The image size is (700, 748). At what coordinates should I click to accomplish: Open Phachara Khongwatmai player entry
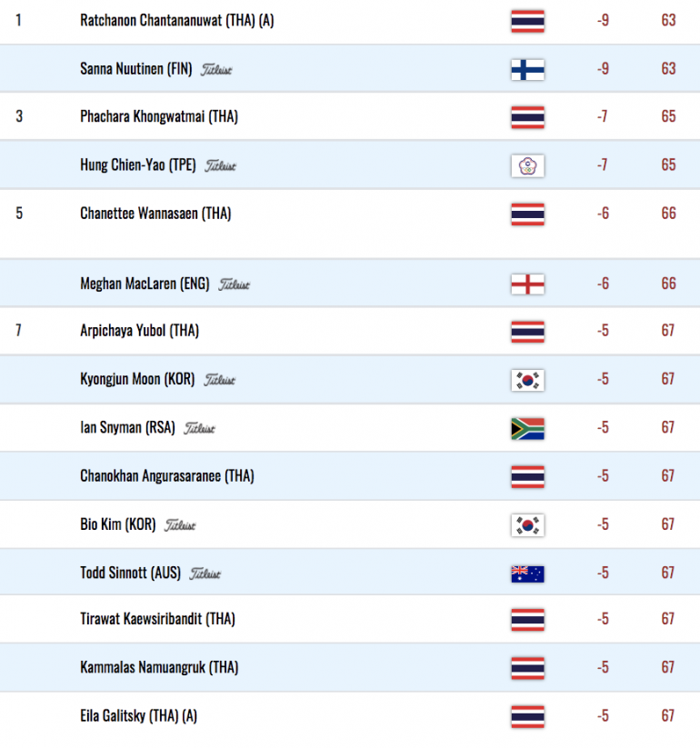(159, 116)
